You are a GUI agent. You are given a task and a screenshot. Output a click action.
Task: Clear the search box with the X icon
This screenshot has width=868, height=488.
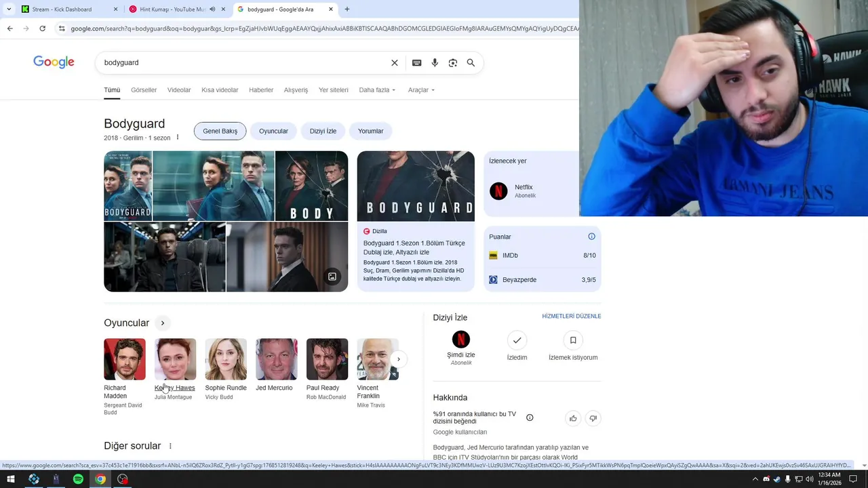395,62
